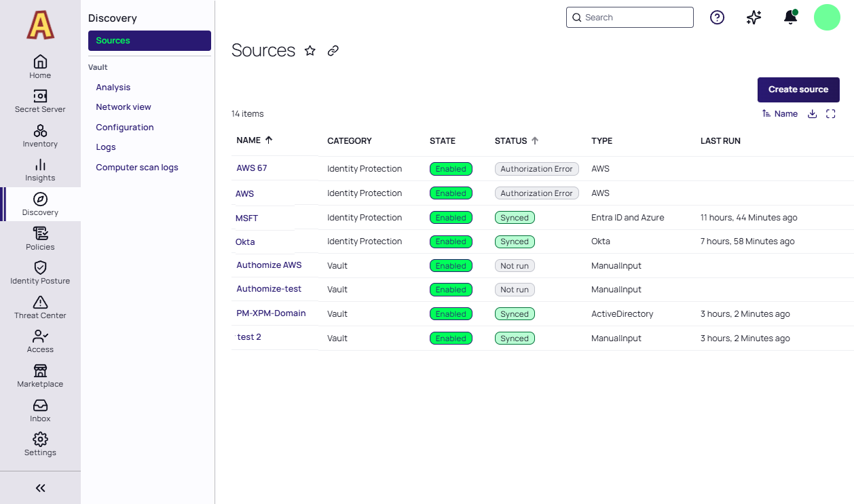This screenshot has width=854, height=504.
Task: Open the Secret Server sidebar icon
Action: 40,101
